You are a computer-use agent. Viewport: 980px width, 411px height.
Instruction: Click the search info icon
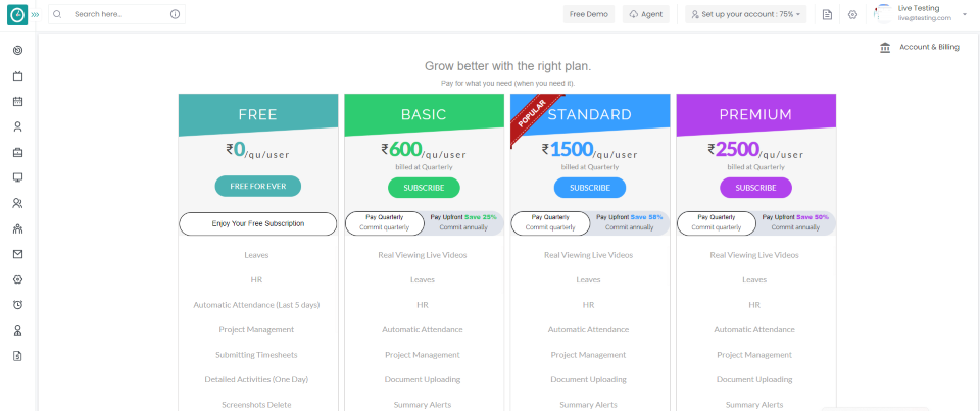[x=175, y=15]
